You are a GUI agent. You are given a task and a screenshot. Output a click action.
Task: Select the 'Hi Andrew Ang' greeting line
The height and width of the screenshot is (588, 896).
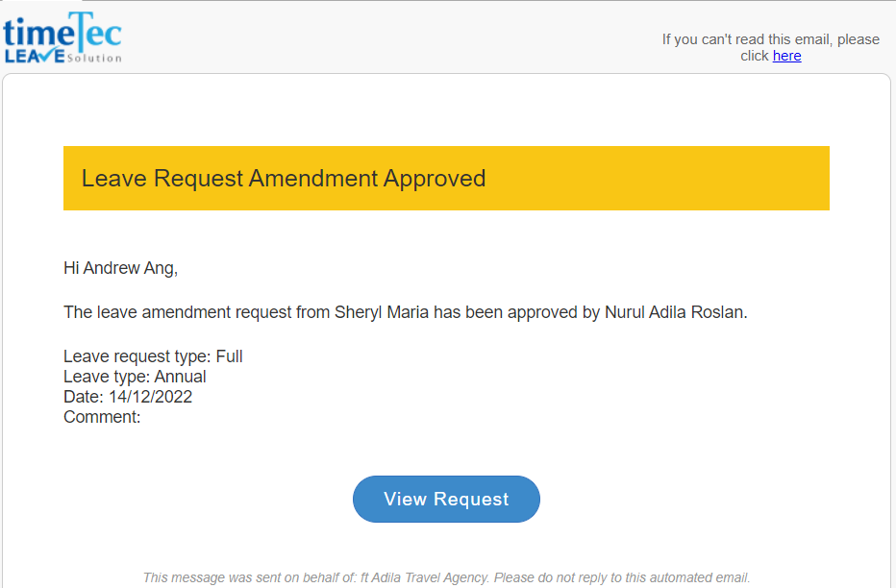click(x=120, y=268)
